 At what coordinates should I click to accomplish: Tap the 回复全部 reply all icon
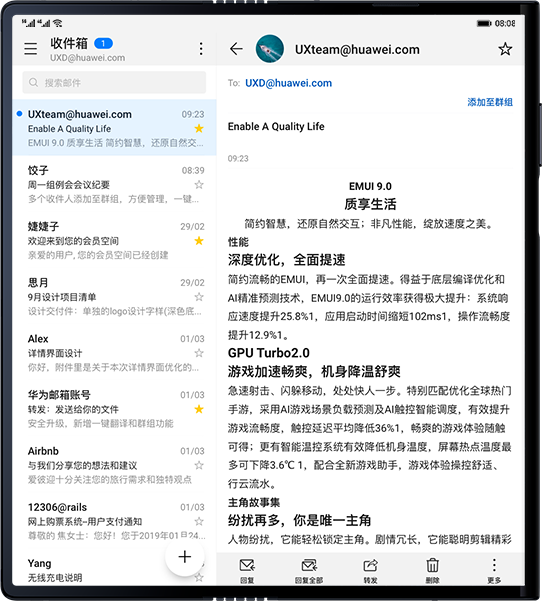[309, 570]
